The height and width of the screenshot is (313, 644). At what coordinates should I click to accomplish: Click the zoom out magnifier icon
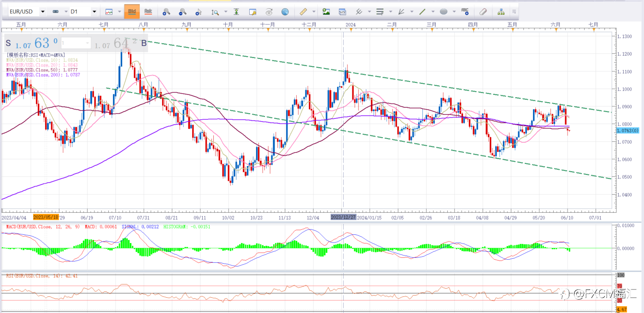tap(182, 12)
